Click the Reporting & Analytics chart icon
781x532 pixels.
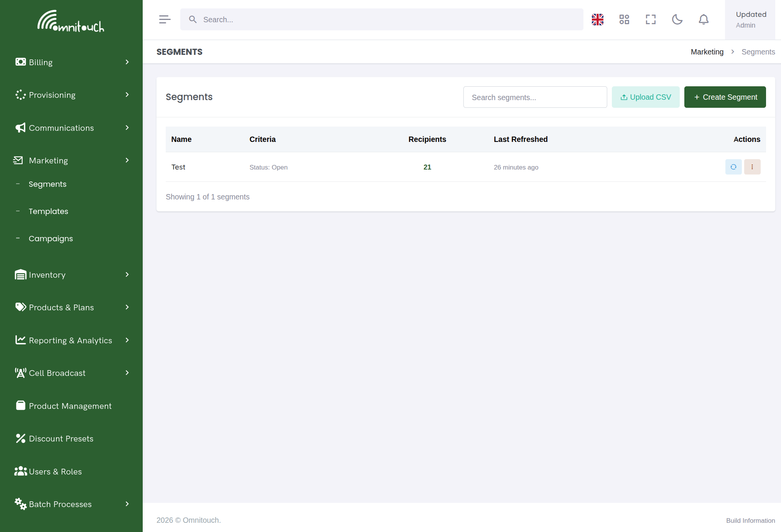pyautogui.click(x=20, y=340)
